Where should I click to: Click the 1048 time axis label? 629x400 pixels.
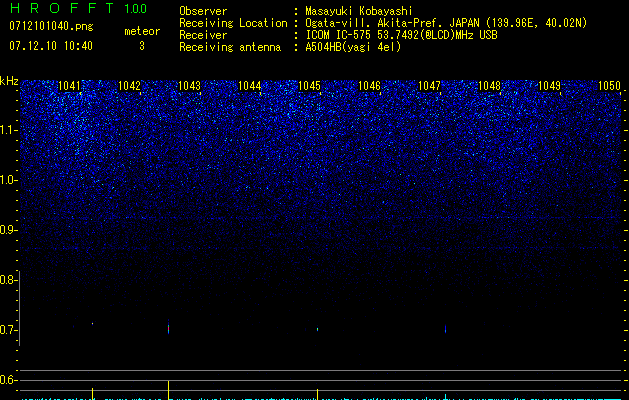pos(489,86)
